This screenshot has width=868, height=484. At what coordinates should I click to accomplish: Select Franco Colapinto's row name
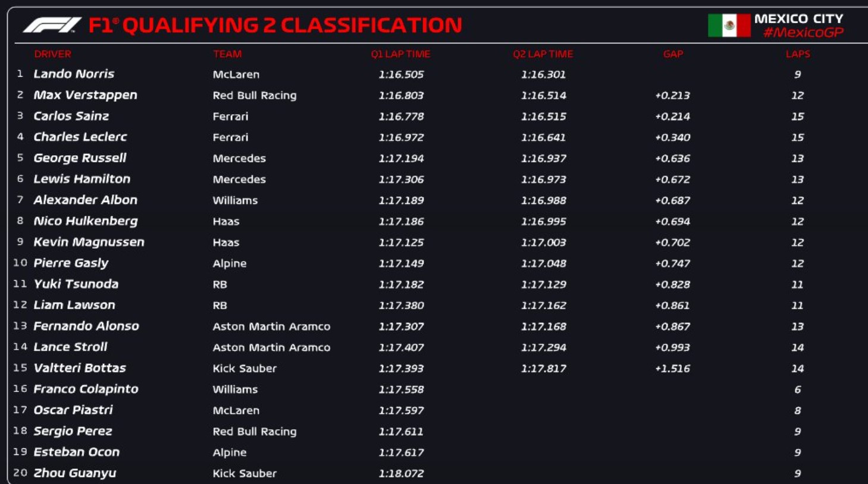(x=86, y=389)
